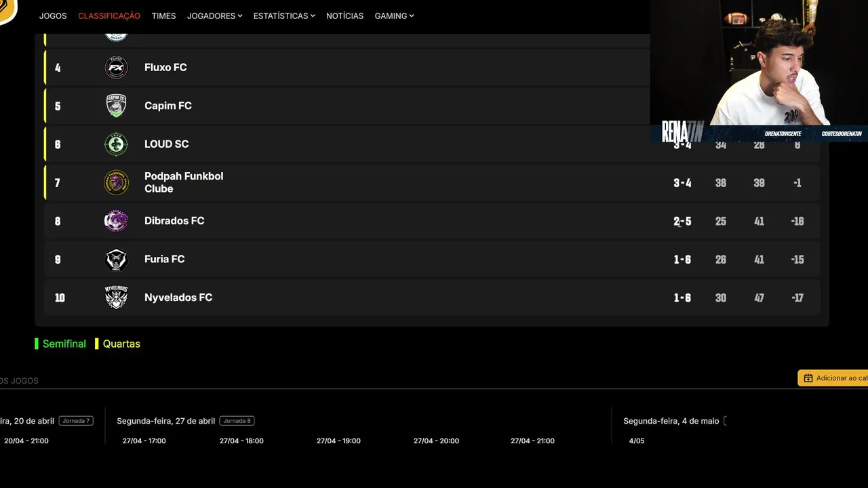Click the Segunda-feira, 4 de maio heading

point(671,421)
